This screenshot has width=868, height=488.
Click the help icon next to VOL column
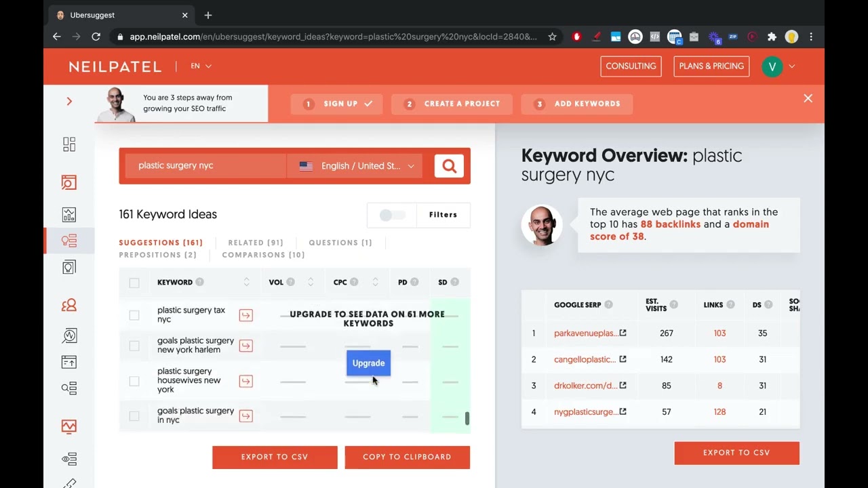pyautogui.click(x=290, y=282)
